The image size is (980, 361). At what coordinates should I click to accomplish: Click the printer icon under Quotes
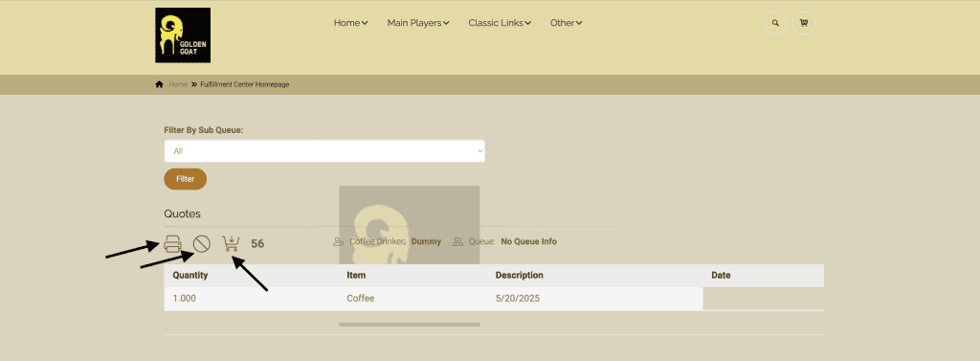click(x=173, y=243)
